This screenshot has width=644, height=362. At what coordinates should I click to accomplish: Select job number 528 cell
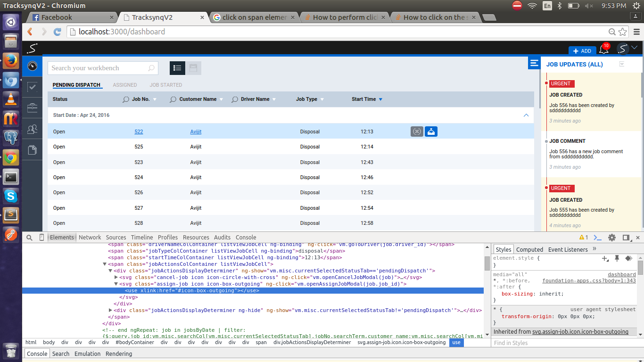coord(139,223)
